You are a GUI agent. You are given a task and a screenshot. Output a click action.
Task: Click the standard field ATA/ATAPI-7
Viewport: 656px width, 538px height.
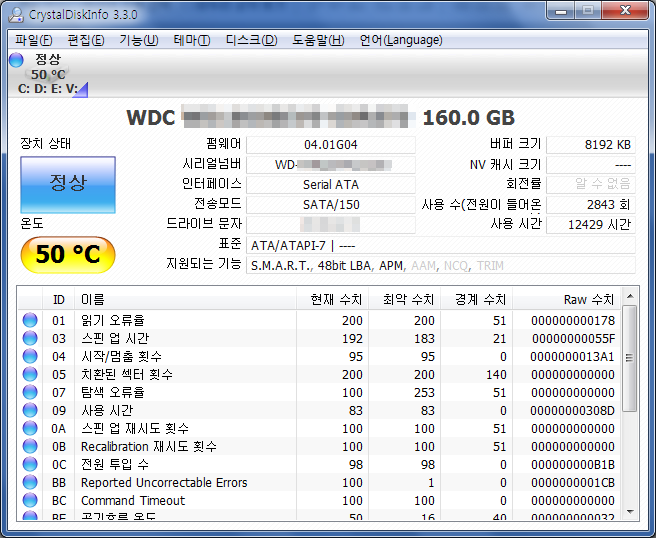pyautogui.click(x=441, y=245)
